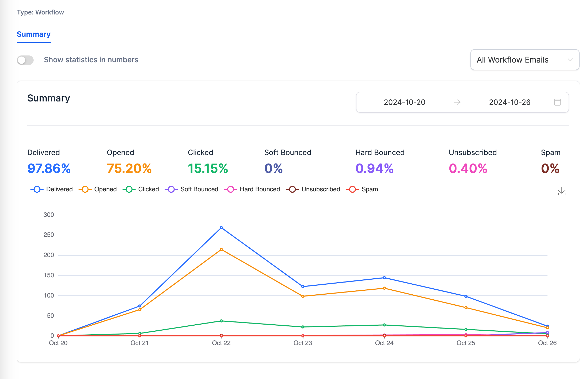
Task: Click Delivered data point on Oct 22
Action: (221, 228)
